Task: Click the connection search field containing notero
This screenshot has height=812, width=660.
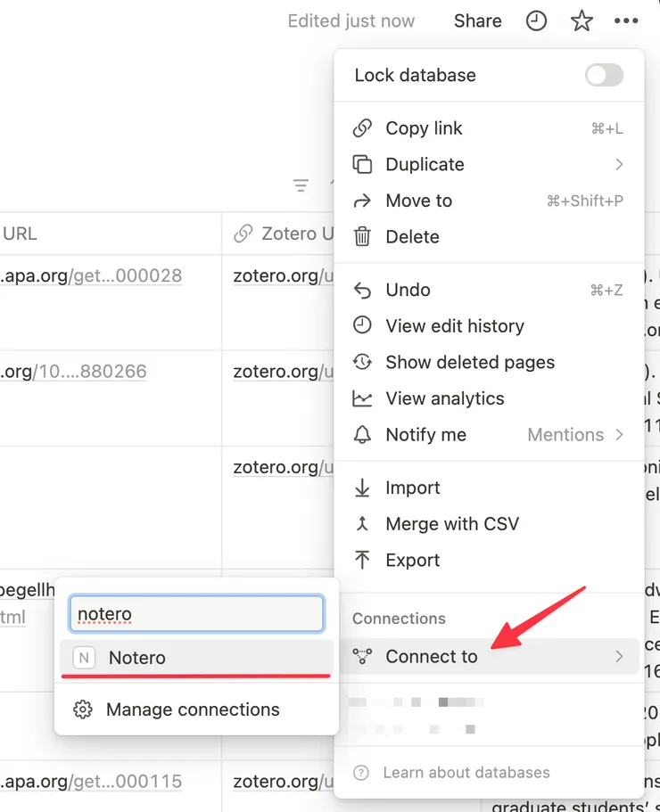Action: [196, 614]
